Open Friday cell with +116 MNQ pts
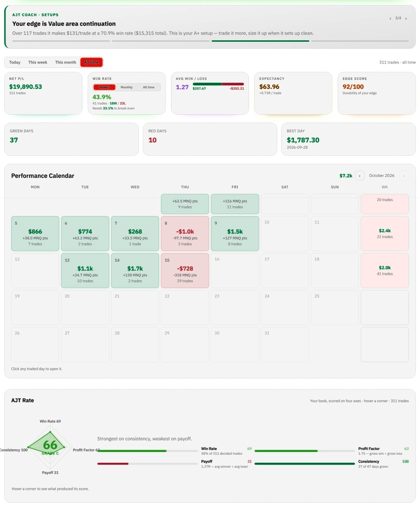Screen dimensions: 420x506 (x=235, y=204)
